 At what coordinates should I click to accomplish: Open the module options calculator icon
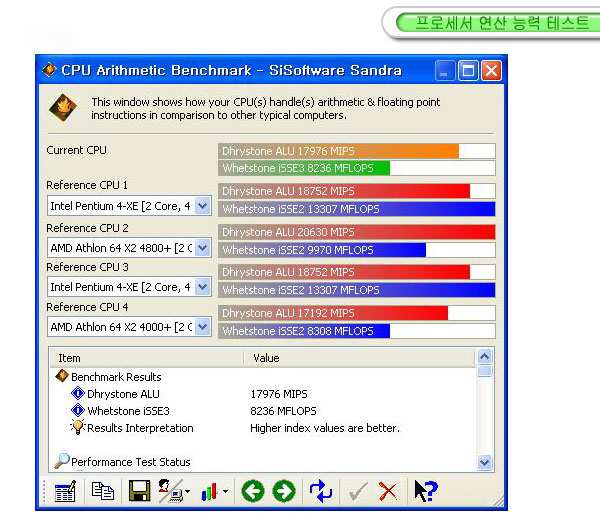pyautogui.click(x=65, y=491)
